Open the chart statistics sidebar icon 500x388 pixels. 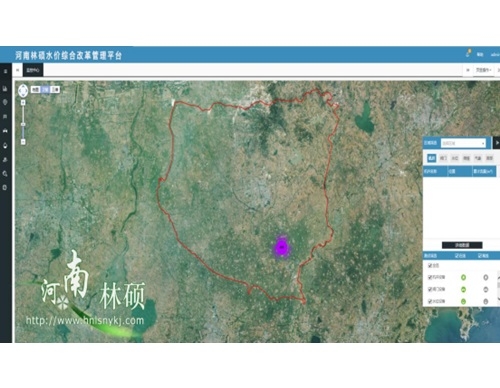coord(5,89)
